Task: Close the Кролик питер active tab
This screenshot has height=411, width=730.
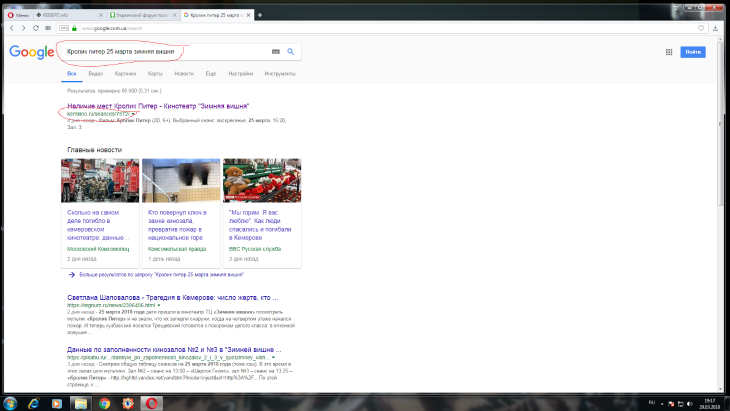Action: 249,15
